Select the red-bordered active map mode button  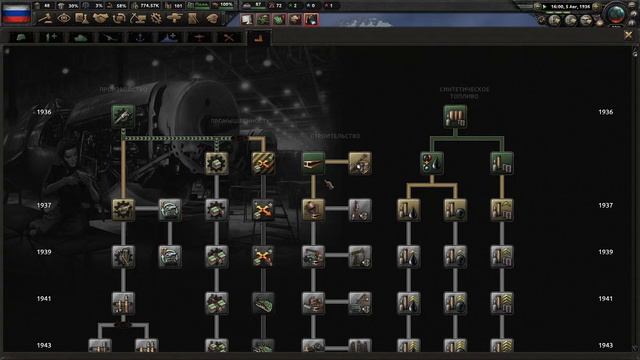311,20
